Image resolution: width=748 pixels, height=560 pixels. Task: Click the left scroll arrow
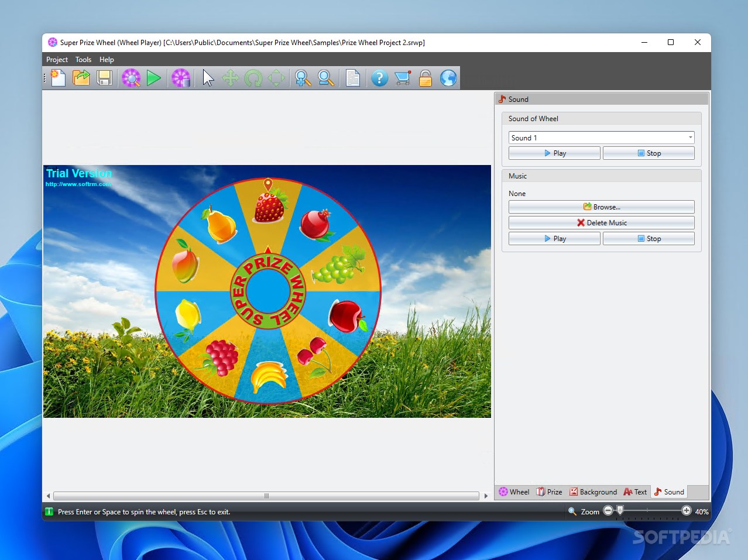pyautogui.click(x=48, y=496)
